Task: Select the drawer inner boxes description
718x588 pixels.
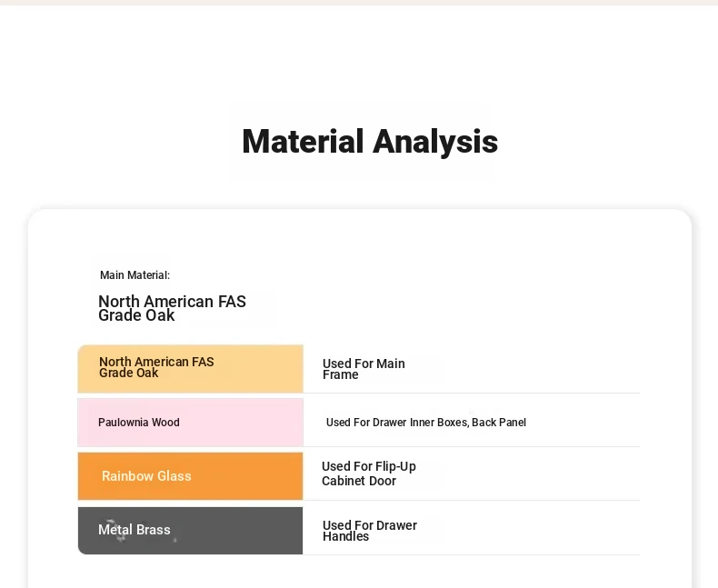Action: click(x=426, y=423)
